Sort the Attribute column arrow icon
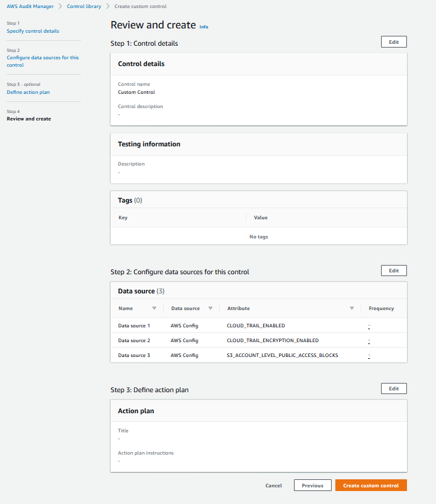Screen dimensions: 436x504 [x=352, y=308]
